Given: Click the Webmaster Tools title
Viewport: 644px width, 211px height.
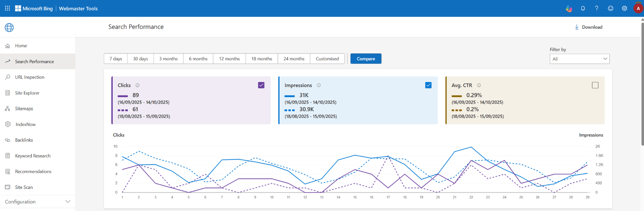Looking at the screenshot, I should pyautogui.click(x=78, y=8).
